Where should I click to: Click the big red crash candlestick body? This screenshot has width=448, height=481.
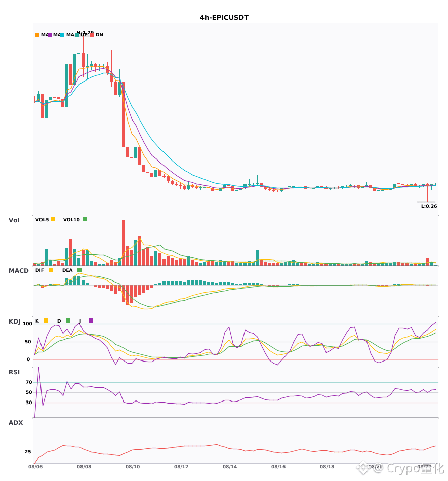click(124, 114)
